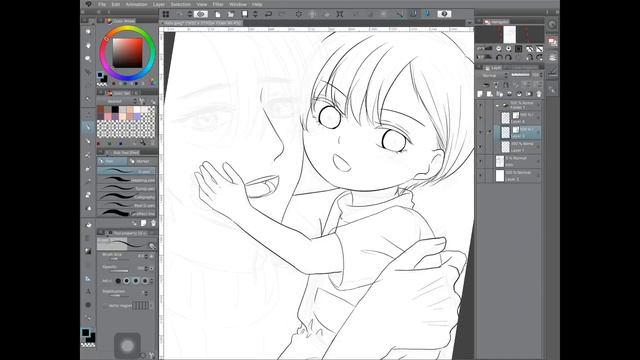Select the Move layer tool
The image size is (640, 360).
pyautogui.click(x=88, y=72)
